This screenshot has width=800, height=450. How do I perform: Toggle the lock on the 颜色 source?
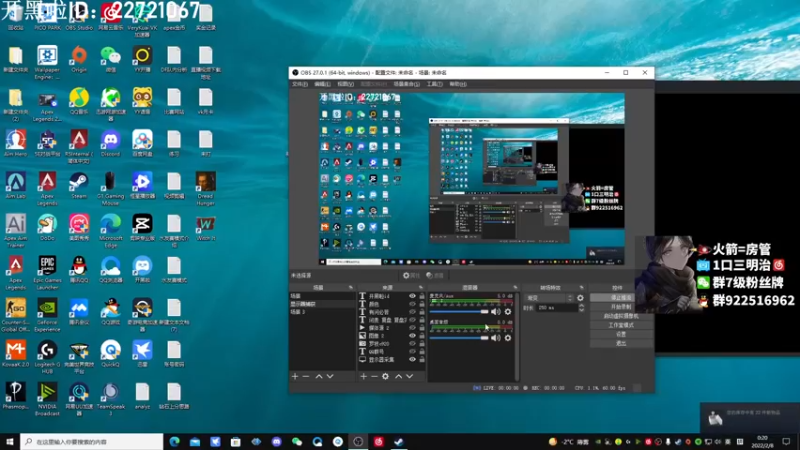tap(422, 304)
